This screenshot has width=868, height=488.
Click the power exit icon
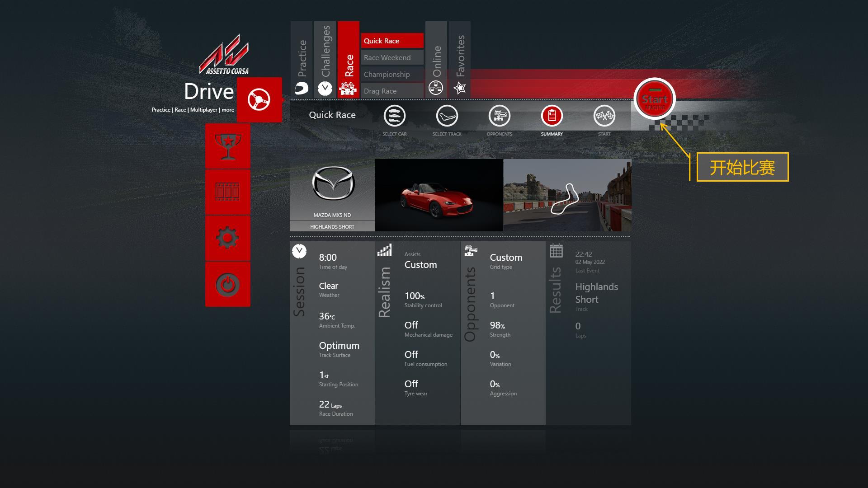pos(227,284)
